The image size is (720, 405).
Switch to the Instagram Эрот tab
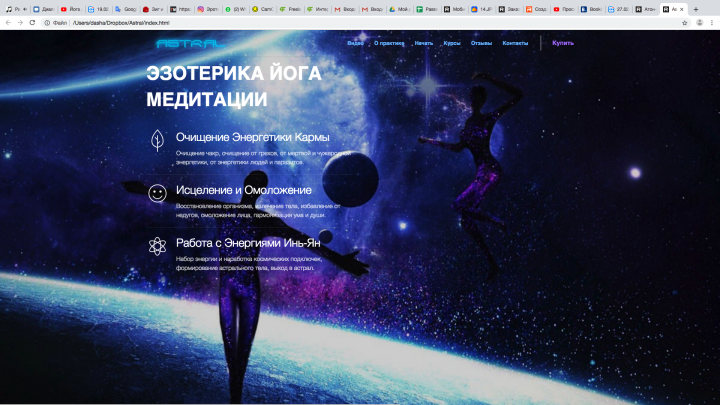208,9
